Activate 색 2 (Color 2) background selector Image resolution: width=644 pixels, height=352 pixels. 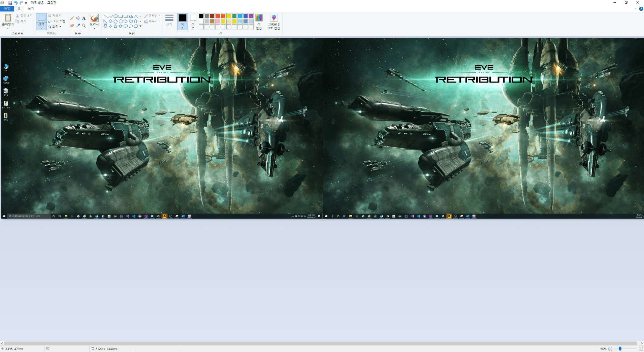coord(193,22)
